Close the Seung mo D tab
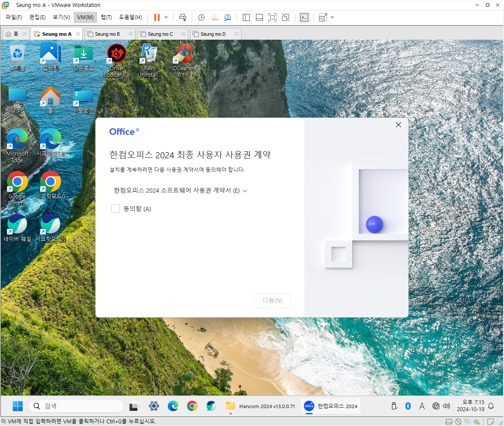This screenshot has height=426, width=504. tap(237, 34)
